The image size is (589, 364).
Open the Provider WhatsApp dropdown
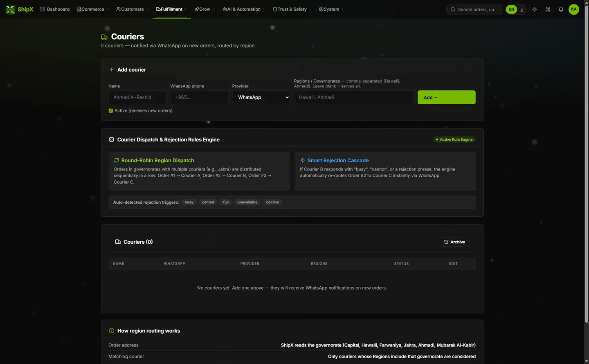tap(261, 97)
